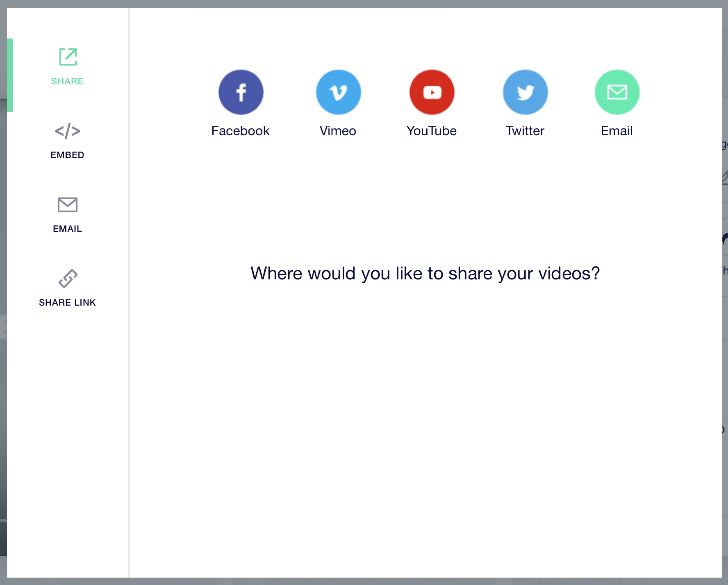
Task: Click the Vimeo text label
Action: (338, 131)
